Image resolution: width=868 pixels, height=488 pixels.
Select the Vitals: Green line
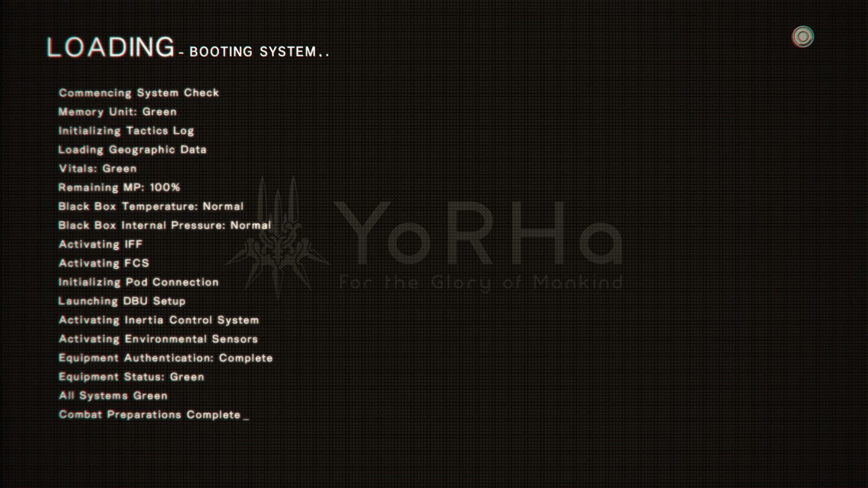click(98, 169)
